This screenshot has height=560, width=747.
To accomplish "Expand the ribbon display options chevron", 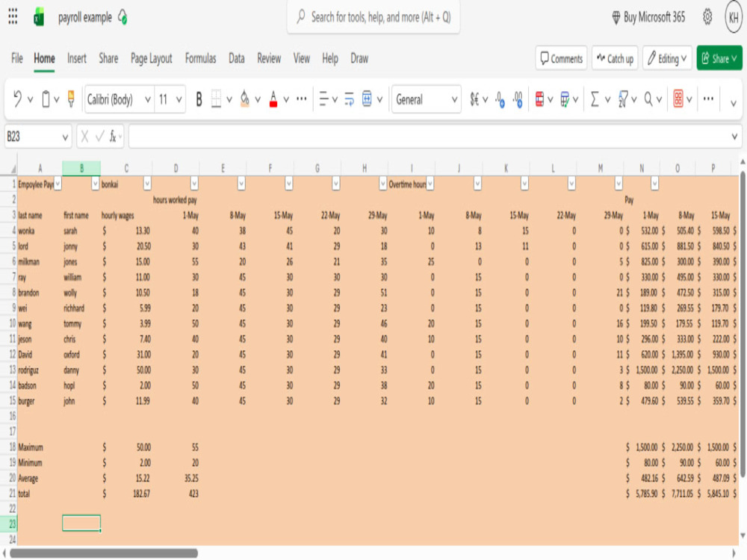I will pyautogui.click(x=734, y=102).
